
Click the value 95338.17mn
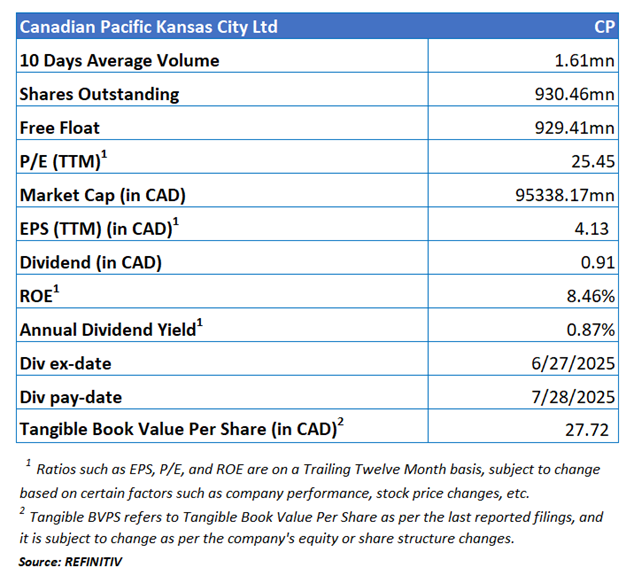[565, 195]
